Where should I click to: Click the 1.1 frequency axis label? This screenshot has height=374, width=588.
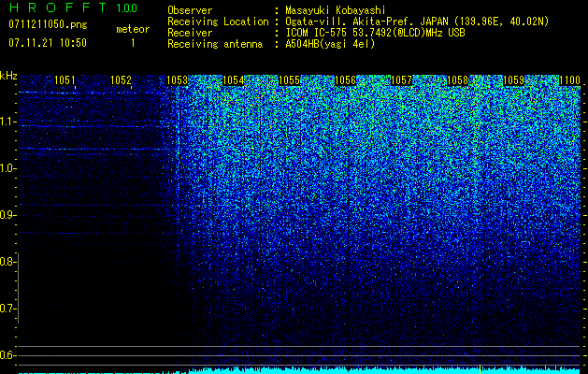pyautogui.click(x=7, y=122)
